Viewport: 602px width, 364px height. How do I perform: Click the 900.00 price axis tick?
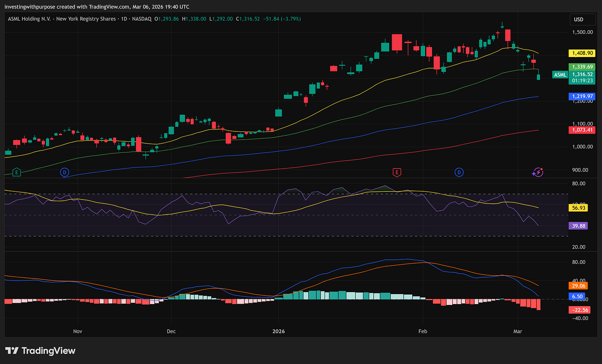point(580,170)
